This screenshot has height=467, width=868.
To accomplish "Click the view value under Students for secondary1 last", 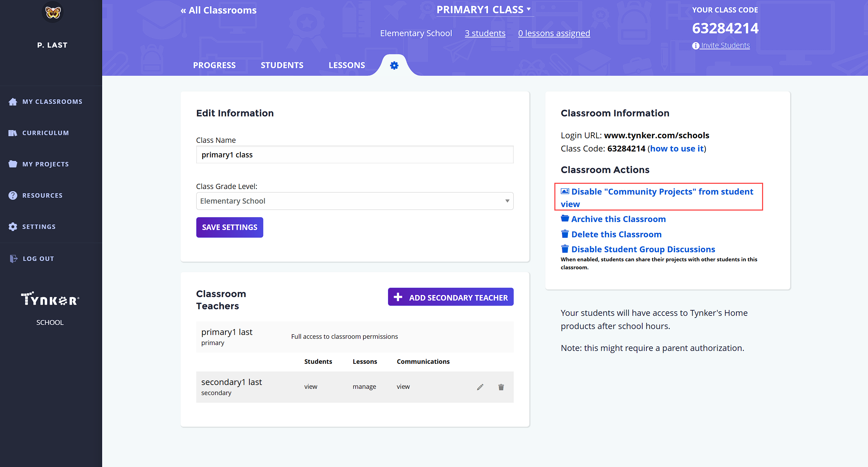I will point(311,387).
